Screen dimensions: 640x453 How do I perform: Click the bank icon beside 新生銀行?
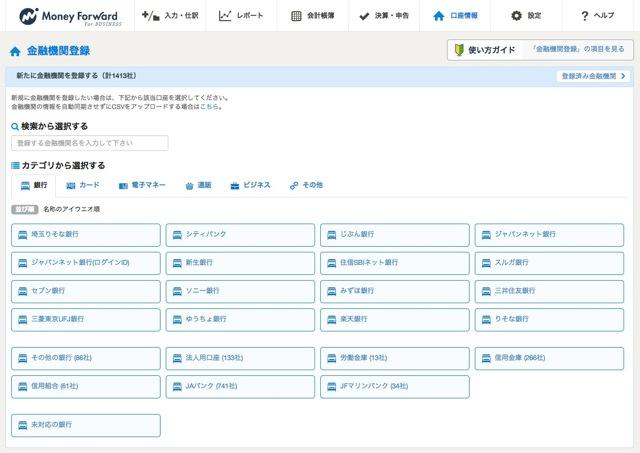[x=177, y=263]
